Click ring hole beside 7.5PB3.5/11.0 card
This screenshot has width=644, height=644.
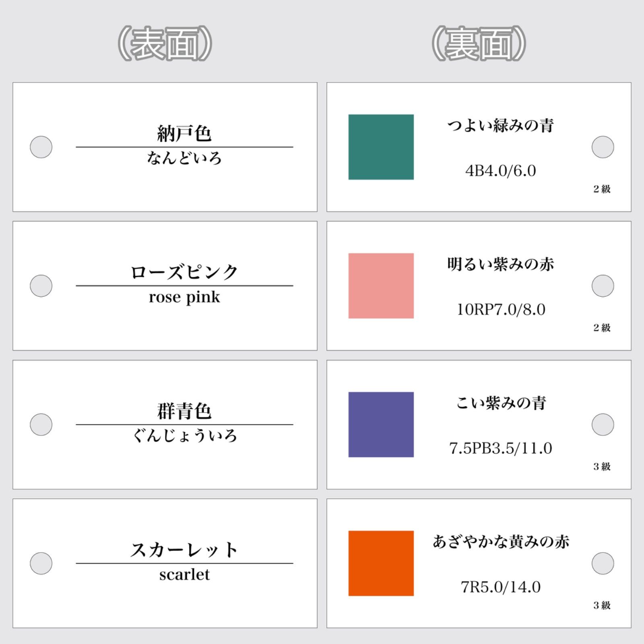pyautogui.click(x=603, y=424)
